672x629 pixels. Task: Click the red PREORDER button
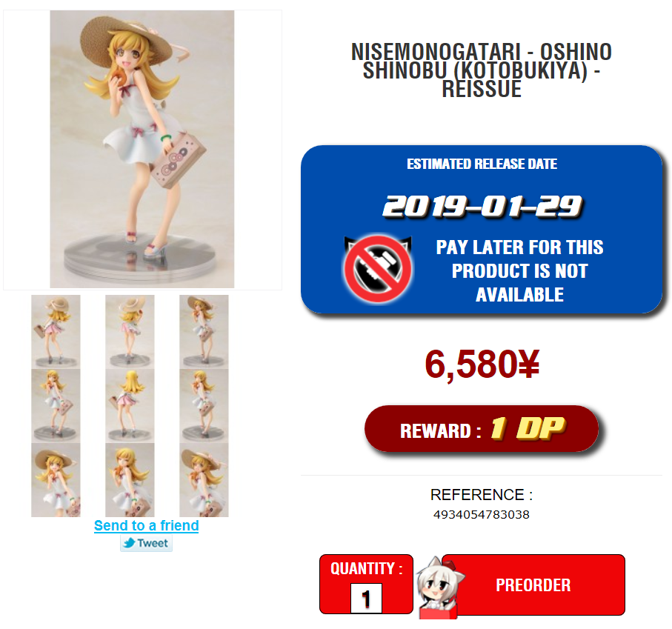[x=533, y=585]
